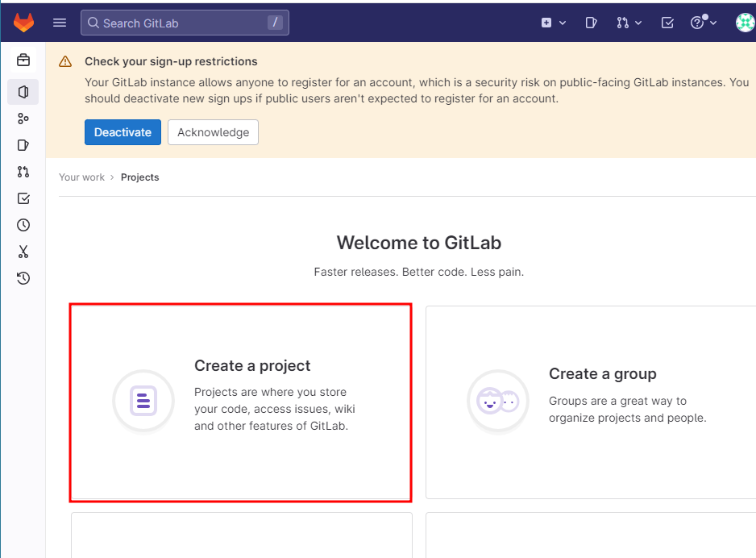Viewport: 756px width, 558px height.
Task: Focus the Search GitLab field
Action: coord(185,23)
